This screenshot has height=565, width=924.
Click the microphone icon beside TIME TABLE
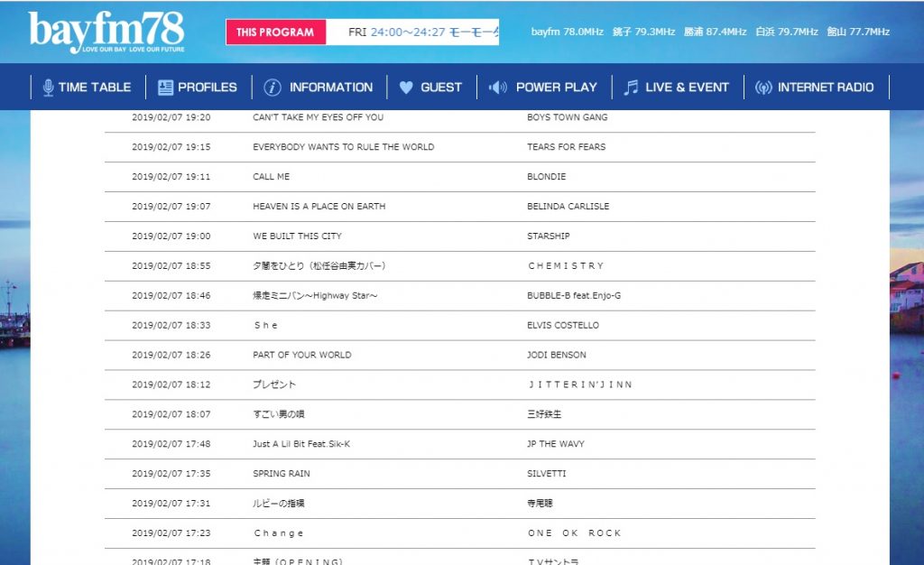click(48, 88)
